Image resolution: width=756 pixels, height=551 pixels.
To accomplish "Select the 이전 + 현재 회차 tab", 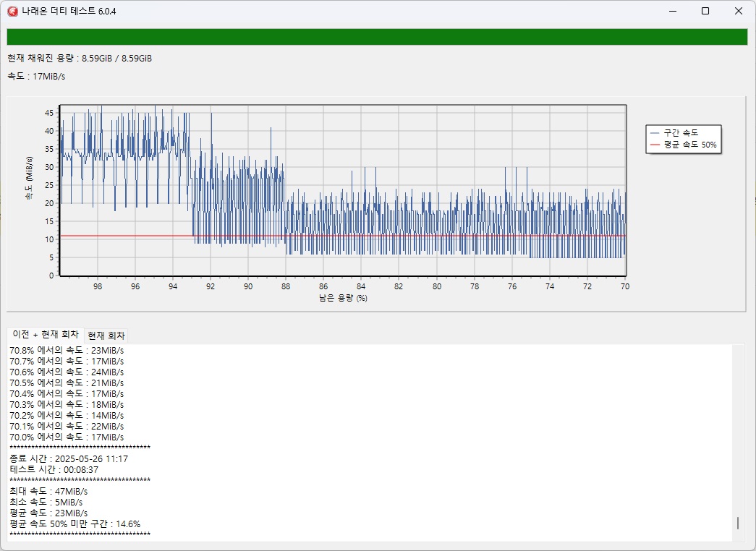I will point(46,335).
